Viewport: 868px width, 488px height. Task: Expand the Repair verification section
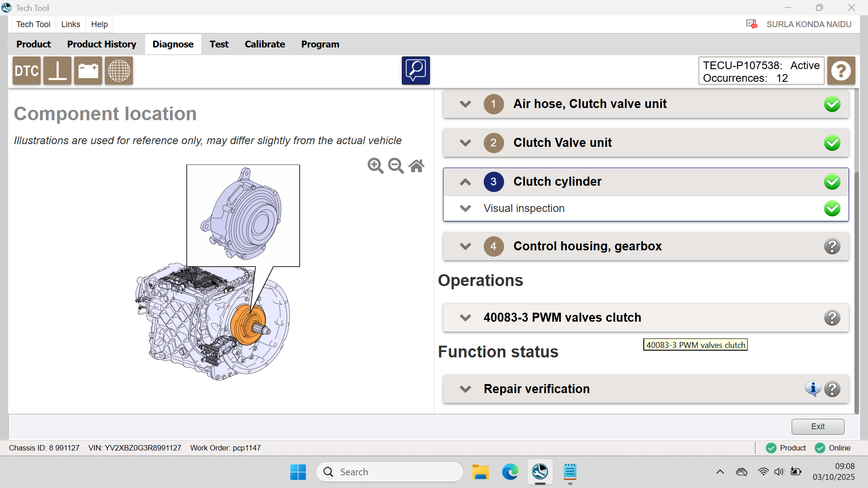click(465, 389)
